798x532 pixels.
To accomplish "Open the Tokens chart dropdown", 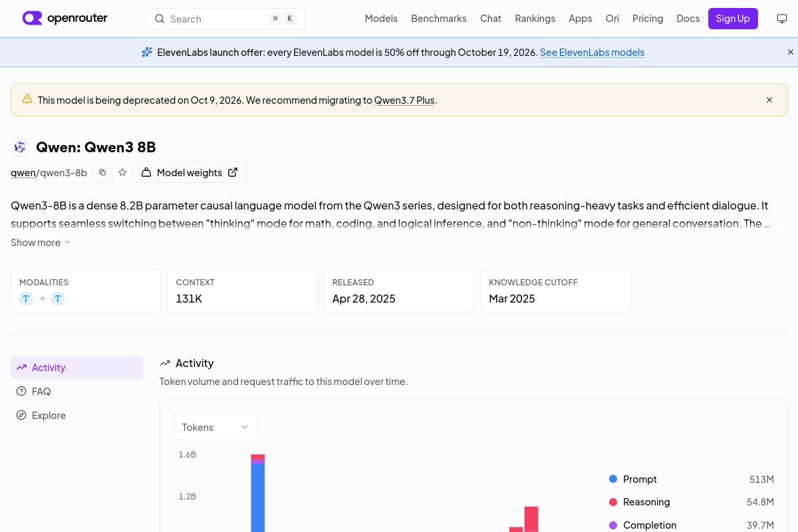I will tap(216, 427).
